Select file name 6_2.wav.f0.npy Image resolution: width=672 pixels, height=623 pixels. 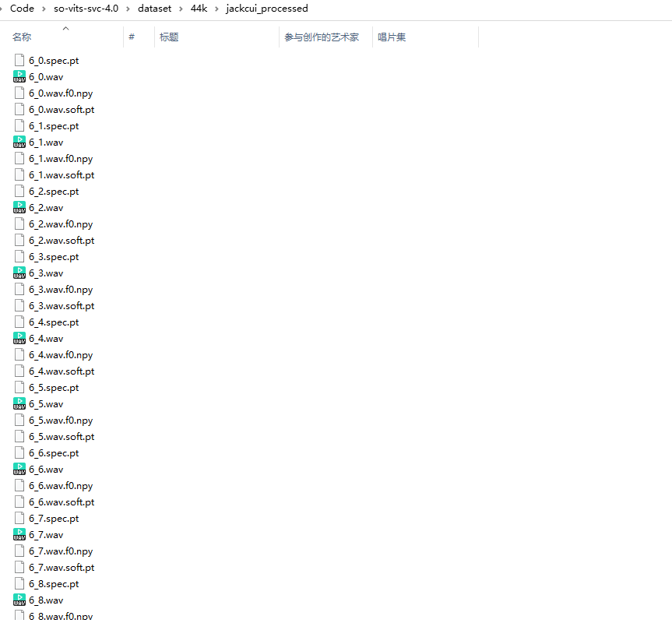[61, 224]
